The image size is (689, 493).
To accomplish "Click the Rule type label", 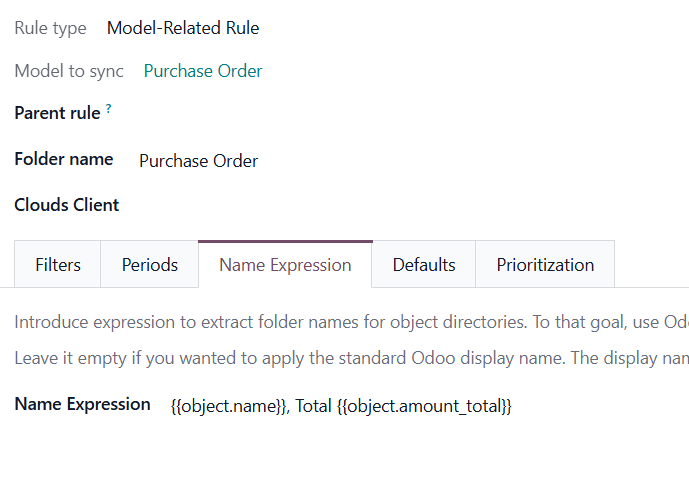I will [50, 28].
